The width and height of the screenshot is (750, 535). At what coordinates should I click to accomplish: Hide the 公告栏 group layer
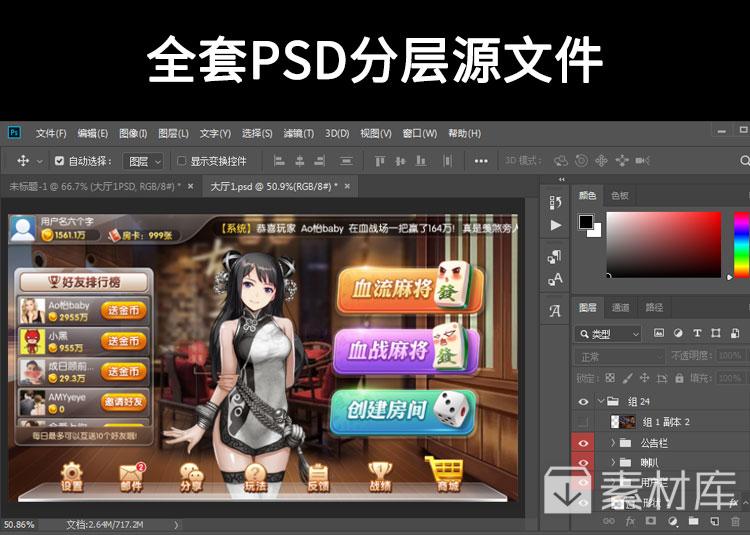click(x=583, y=443)
